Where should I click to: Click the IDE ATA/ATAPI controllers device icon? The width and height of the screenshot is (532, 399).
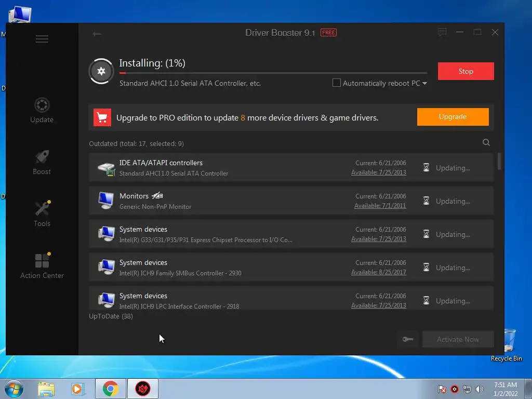pos(106,168)
